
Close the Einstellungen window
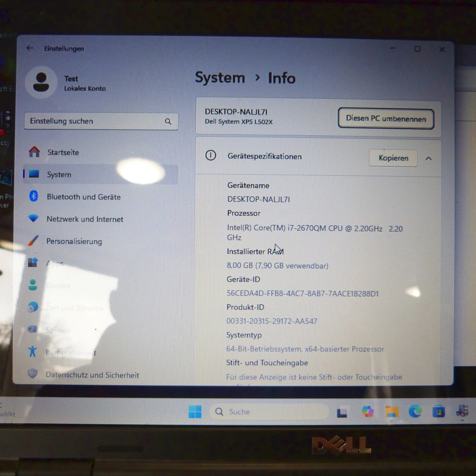click(442, 49)
